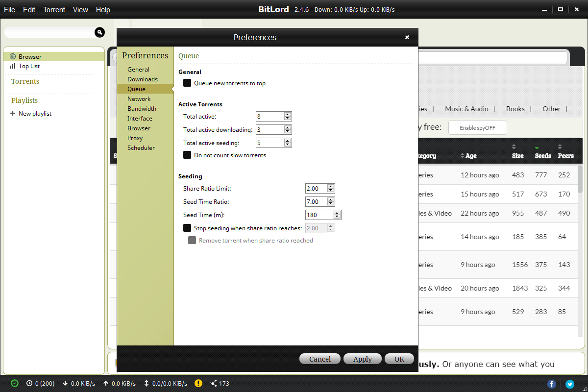The height and width of the screenshot is (392, 588).
Task: Switch to Bandwidth preferences section
Action: tap(142, 109)
